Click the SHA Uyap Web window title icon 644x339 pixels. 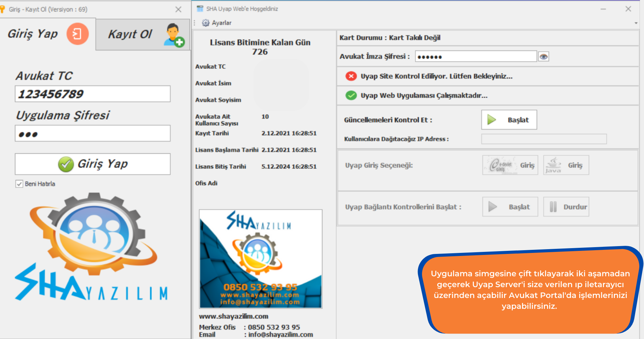[200, 8]
